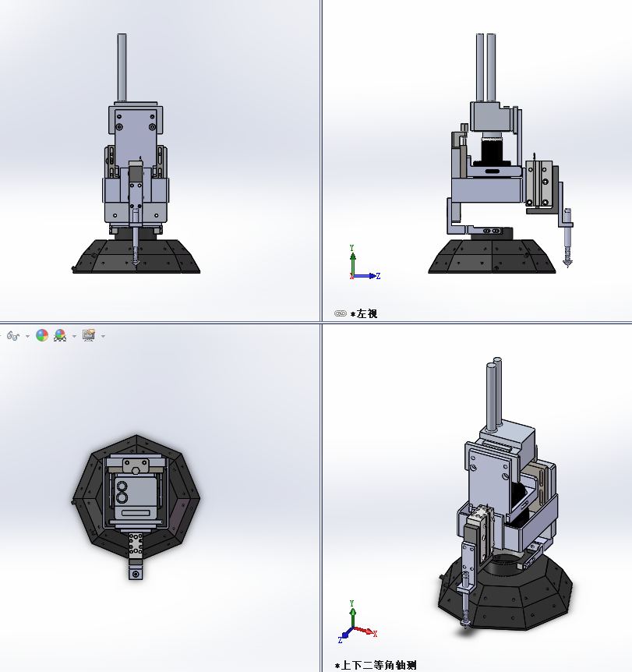Open the Hide/Show Items dropdown arrow
The image size is (632, 672).
click(27, 337)
